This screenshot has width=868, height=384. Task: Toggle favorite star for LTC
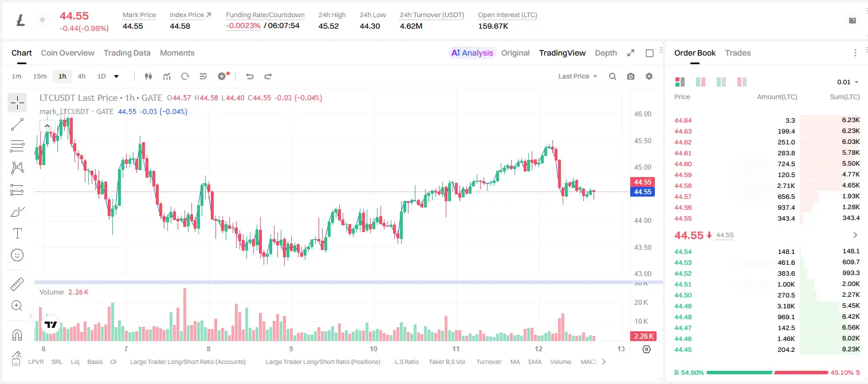[x=42, y=20]
